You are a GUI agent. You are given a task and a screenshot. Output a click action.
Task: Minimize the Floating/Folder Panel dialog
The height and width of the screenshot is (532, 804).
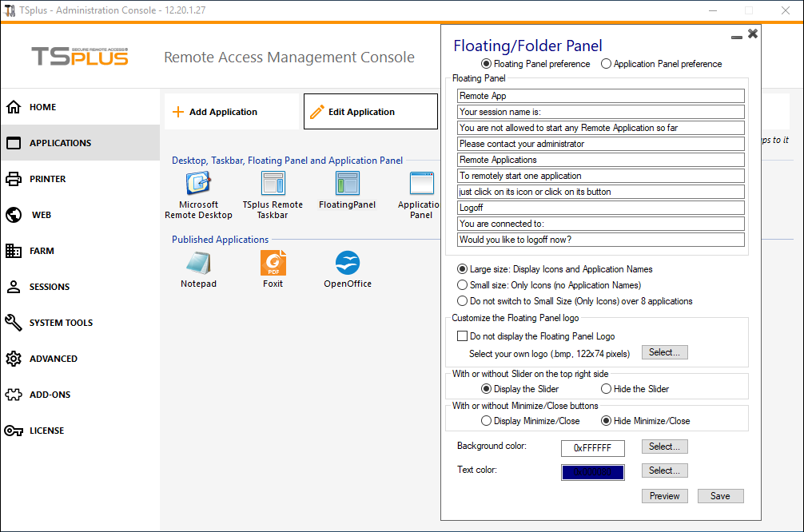pos(737,38)
